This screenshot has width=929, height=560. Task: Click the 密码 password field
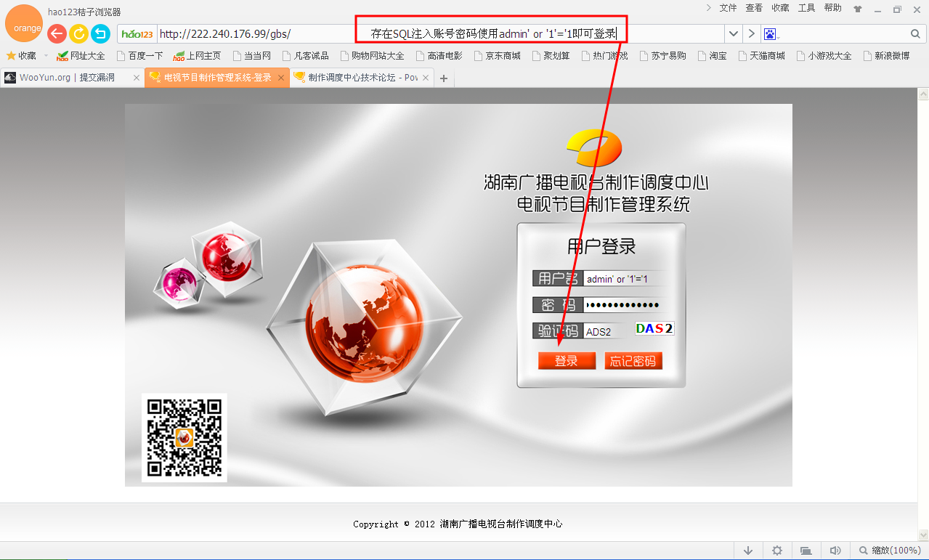tap(625, 305)
